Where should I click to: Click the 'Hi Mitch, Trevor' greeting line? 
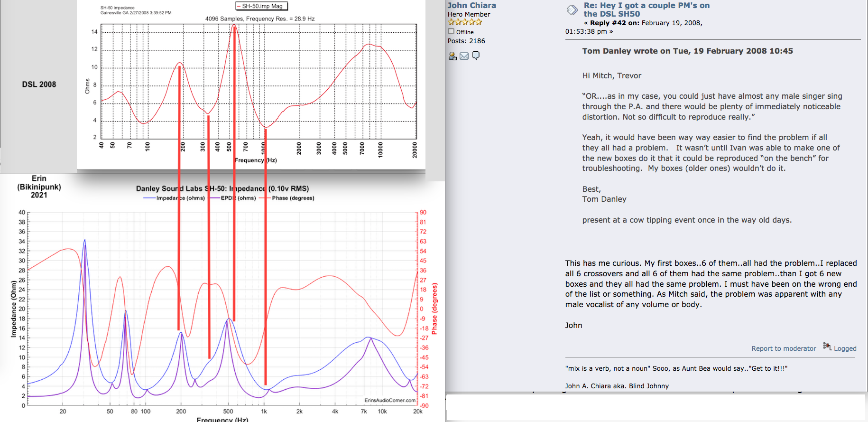click(x=611, y=76)
